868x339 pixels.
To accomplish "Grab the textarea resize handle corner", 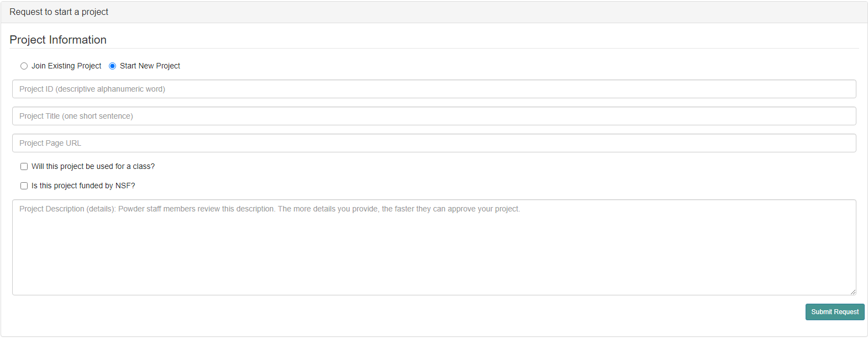I will coord(853,292).
